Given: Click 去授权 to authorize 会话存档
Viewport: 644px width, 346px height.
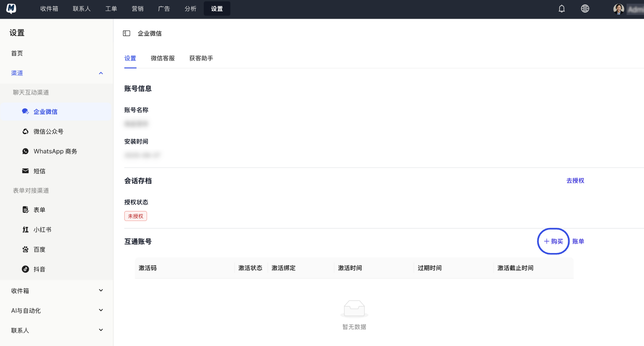Looking at the screenshot, I should pyautogui.click(x=575, y=180).
